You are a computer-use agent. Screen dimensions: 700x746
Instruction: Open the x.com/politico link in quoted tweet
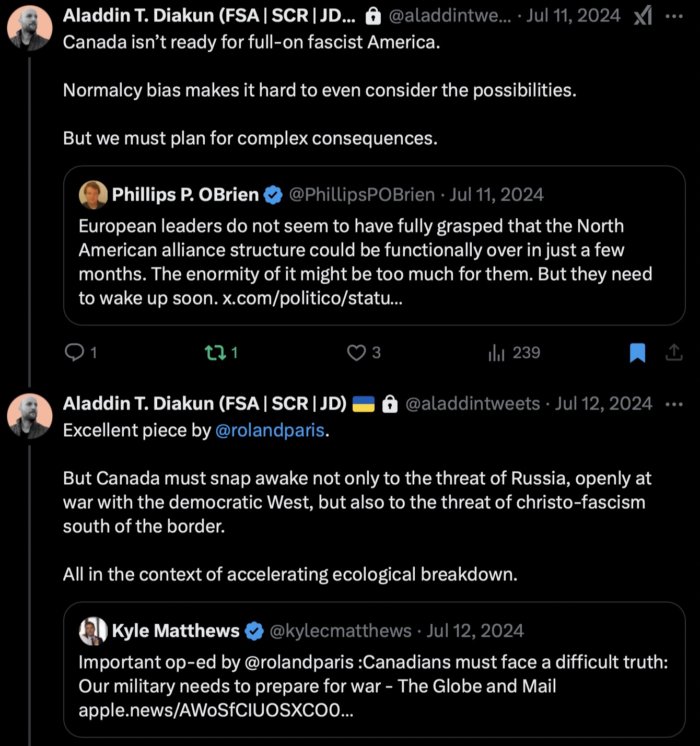(x=312, y=298)
